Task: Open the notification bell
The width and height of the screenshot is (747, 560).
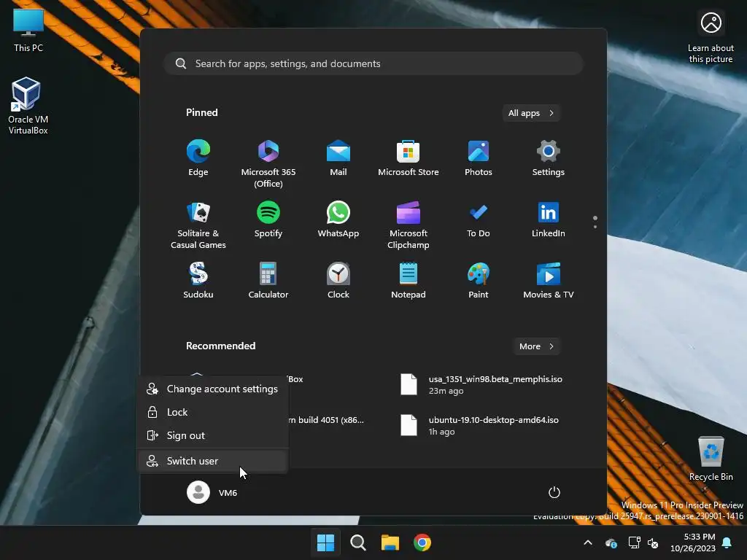Action: [x=727, y=542]
